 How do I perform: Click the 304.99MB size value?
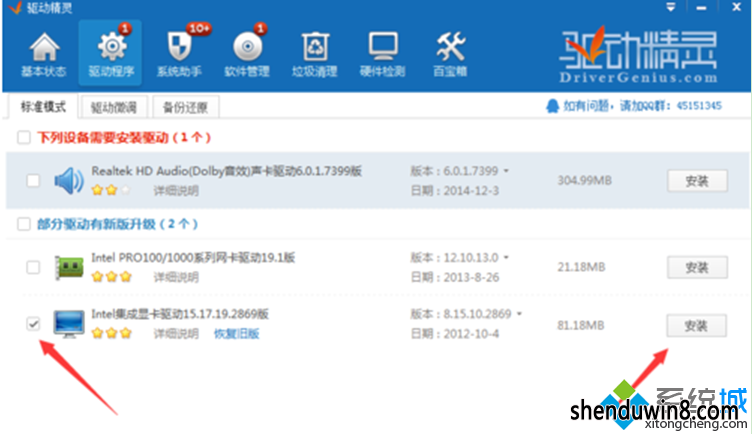(x=584, y=180)
